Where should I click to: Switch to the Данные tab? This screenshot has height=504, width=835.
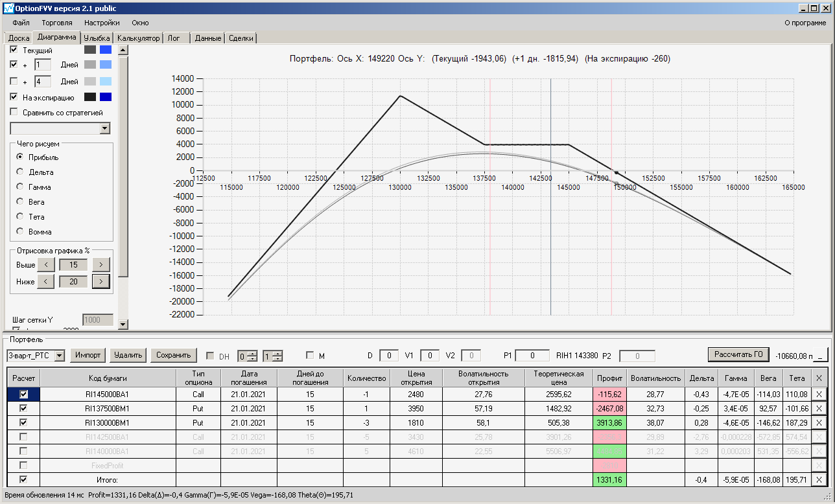(208, 38)
